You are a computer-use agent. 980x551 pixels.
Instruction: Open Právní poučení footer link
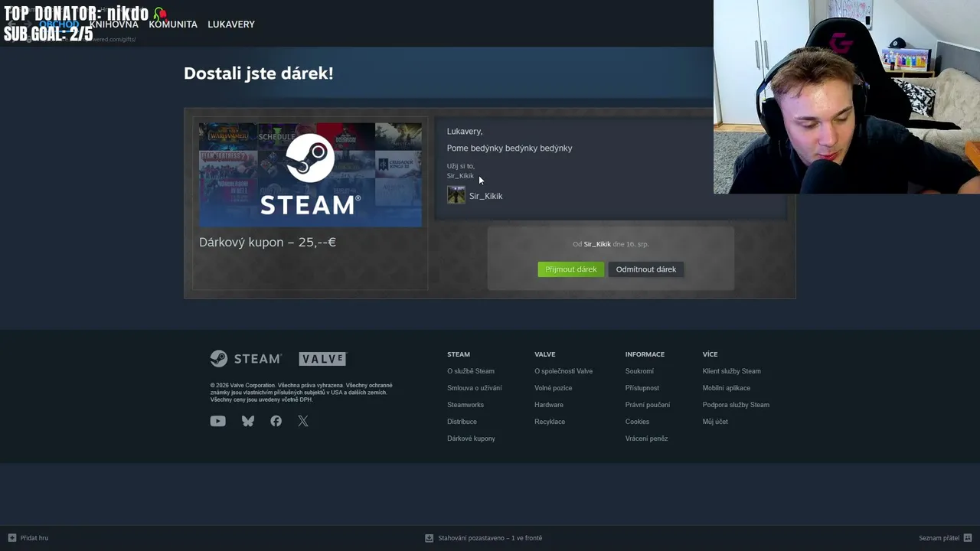pos(648,405)
